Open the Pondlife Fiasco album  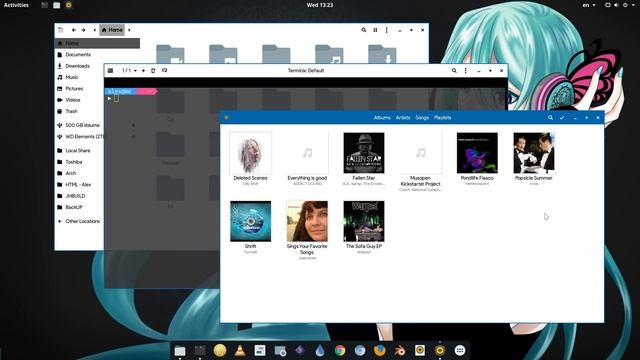477,153
